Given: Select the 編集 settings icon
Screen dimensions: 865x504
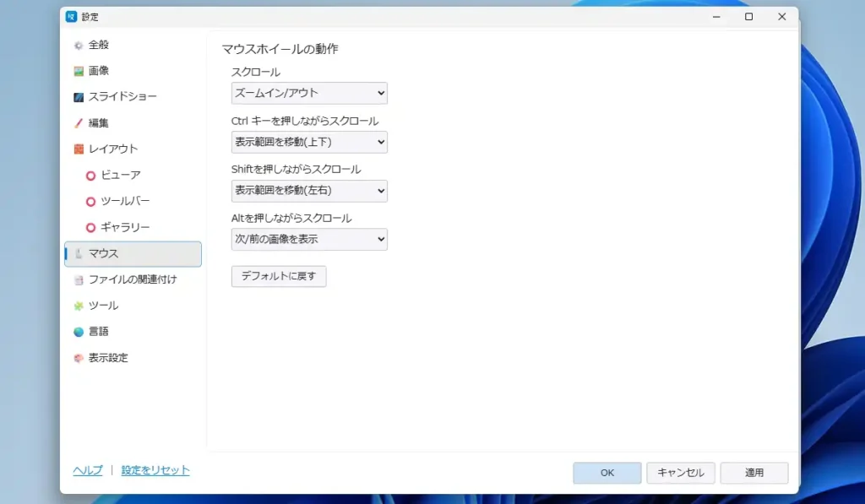Looking at the screenshot, I should [78, 122].
